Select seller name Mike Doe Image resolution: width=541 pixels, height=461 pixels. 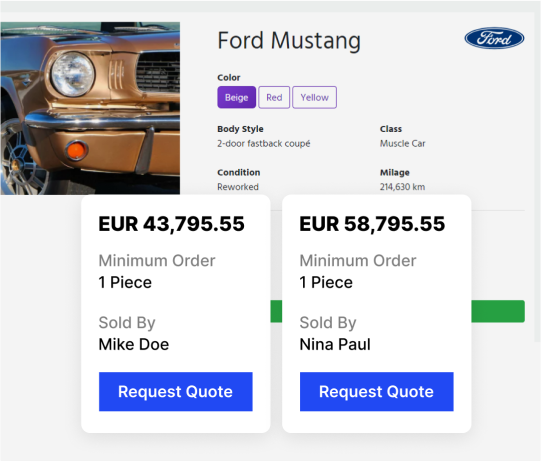[x=134, y=344]
